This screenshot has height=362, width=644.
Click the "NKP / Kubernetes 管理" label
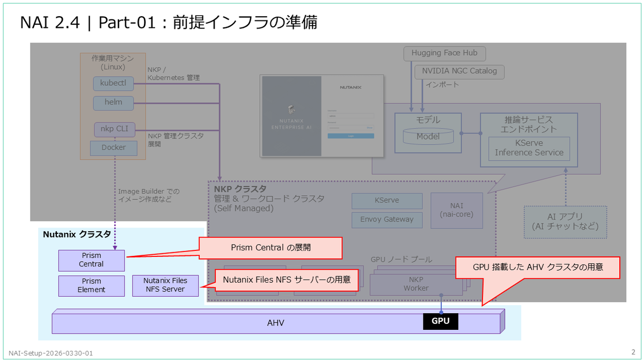click(x=173, y=74)
